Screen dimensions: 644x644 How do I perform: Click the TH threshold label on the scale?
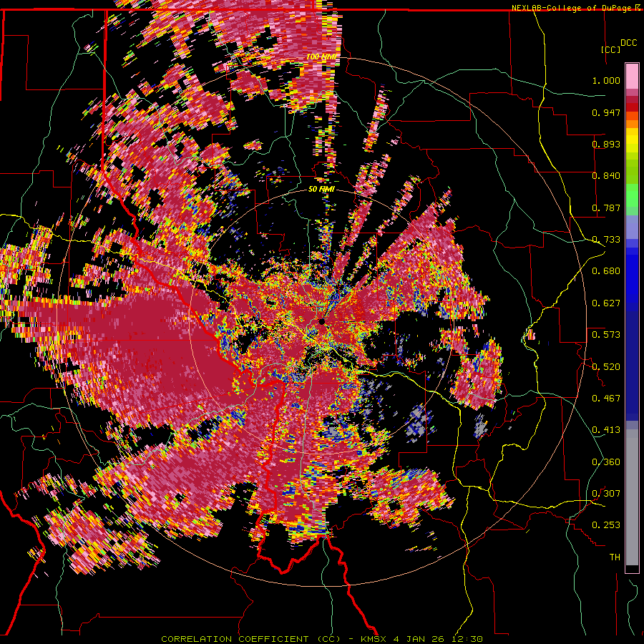click(x=615, y=557)
